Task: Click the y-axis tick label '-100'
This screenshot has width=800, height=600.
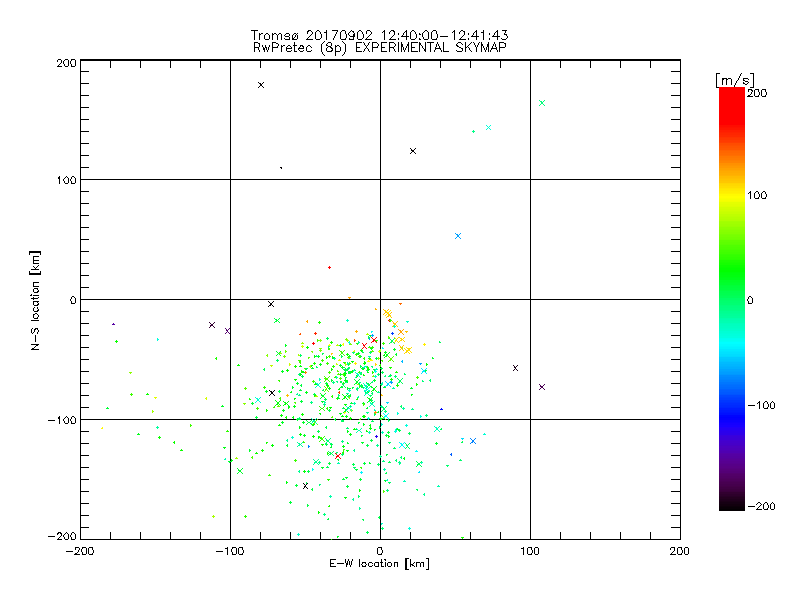Action: tap(62, 420)
